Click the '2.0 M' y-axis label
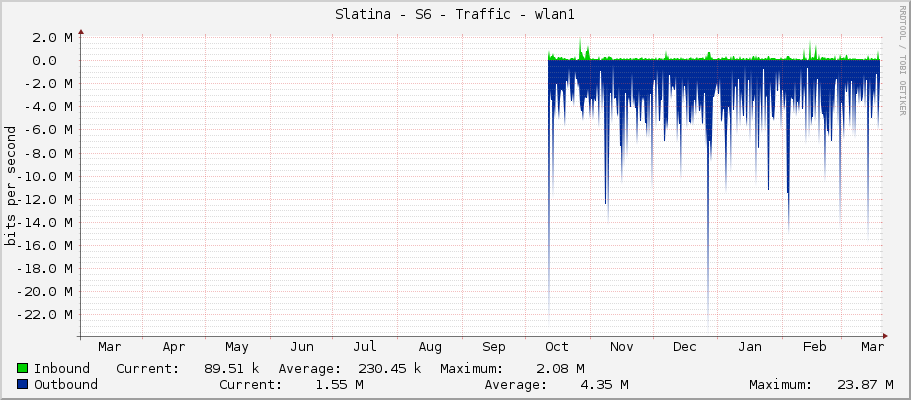 tap(52, 38)
